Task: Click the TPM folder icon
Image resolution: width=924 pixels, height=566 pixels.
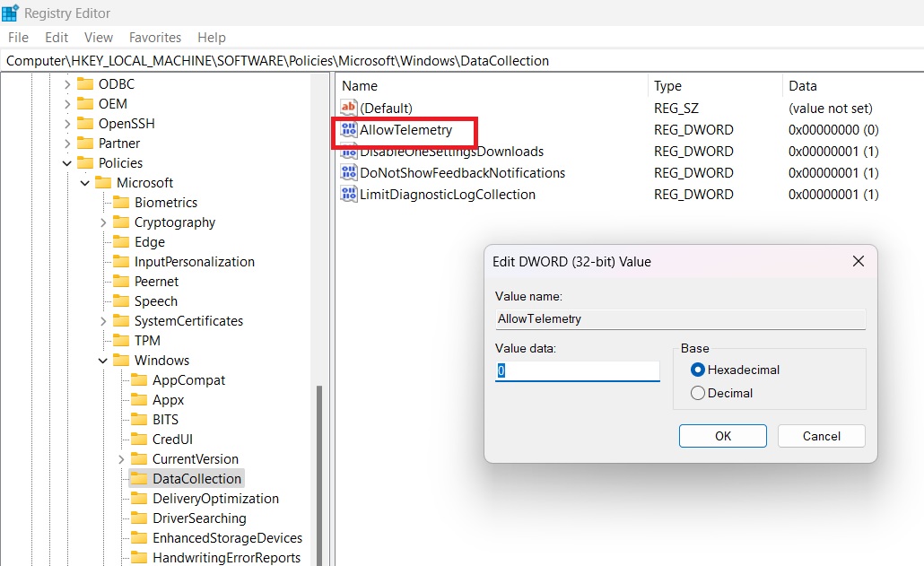Action: point(122,340)
